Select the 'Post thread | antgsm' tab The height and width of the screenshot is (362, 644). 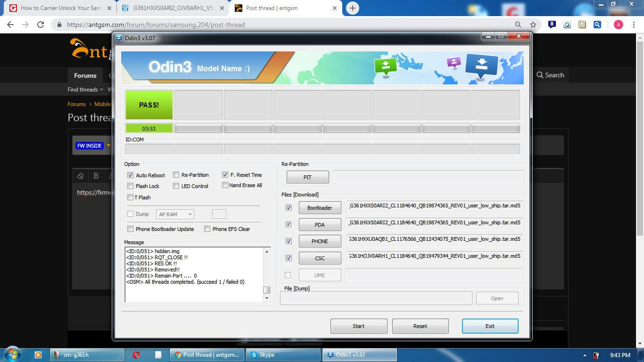285,9
